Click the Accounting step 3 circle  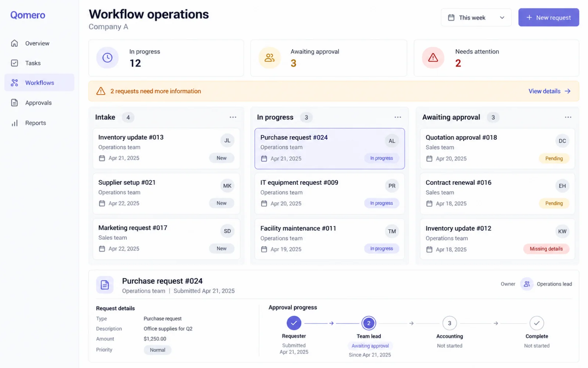click(449, 323)
